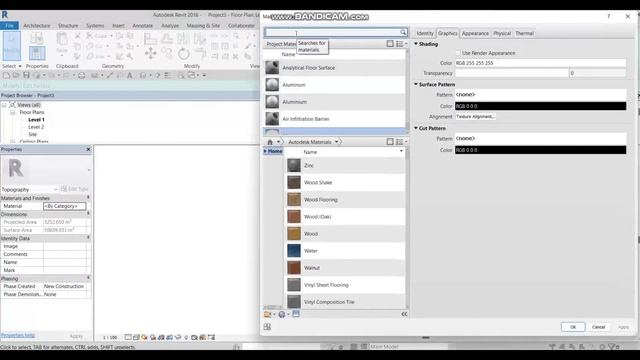Click the Surface Pattern <none> pattern field
This screenshot has height=360, width=640.
pyautogui.click(x=540, y=94)
